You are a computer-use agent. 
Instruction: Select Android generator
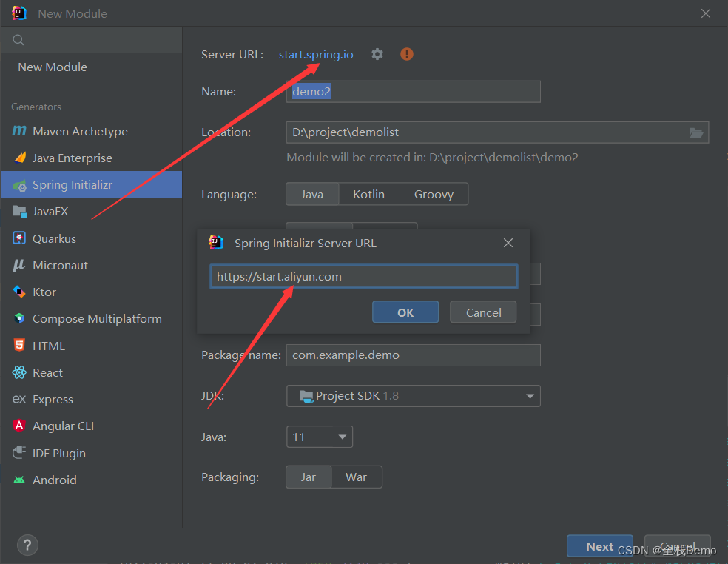(91, 480)
